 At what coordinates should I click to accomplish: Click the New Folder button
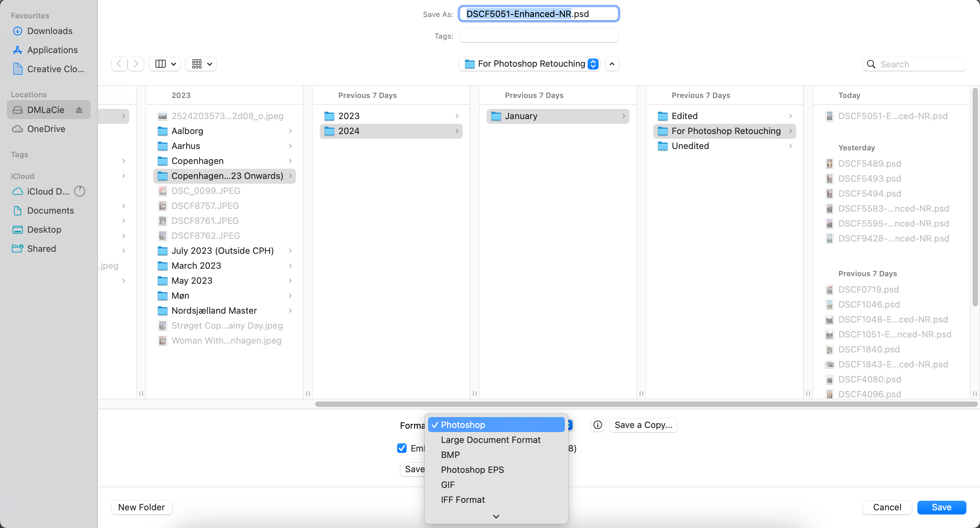pyautogui.click(x=142, y=507)
